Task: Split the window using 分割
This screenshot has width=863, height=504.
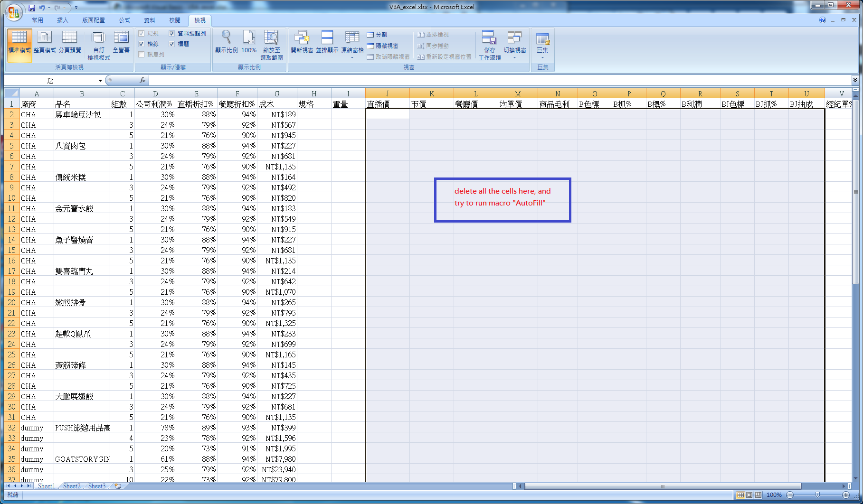Action: point(377,35)
